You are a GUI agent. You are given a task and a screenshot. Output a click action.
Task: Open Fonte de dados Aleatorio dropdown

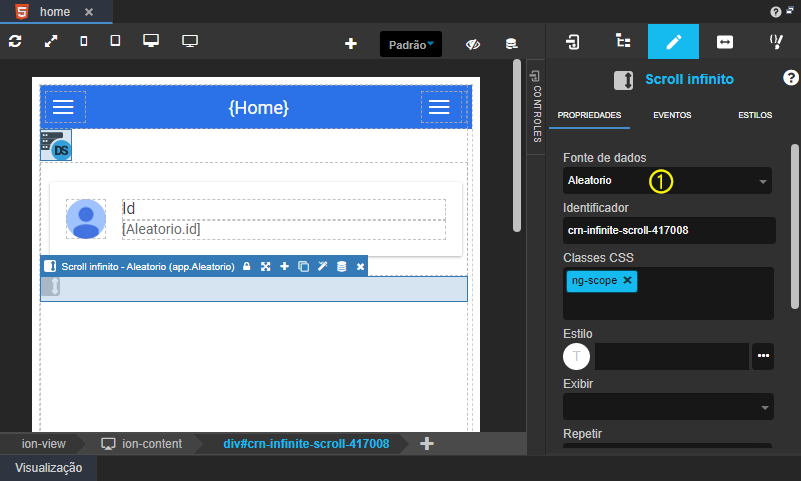coord(667,181)
